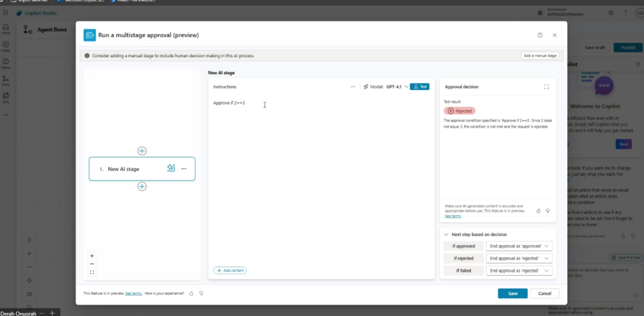Open the if approved next-step dropdown
The height and width of the screenshot is (316, 644).
(519, 246)
